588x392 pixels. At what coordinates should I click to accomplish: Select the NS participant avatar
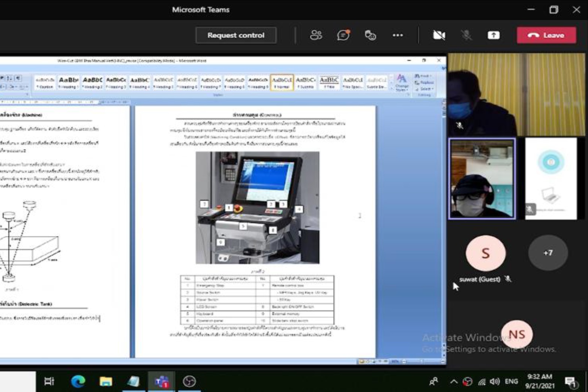pyautogui.click(x=517, y=334)
